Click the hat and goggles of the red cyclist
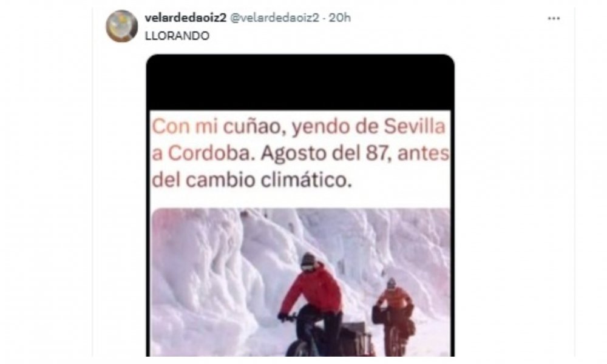 310,262
